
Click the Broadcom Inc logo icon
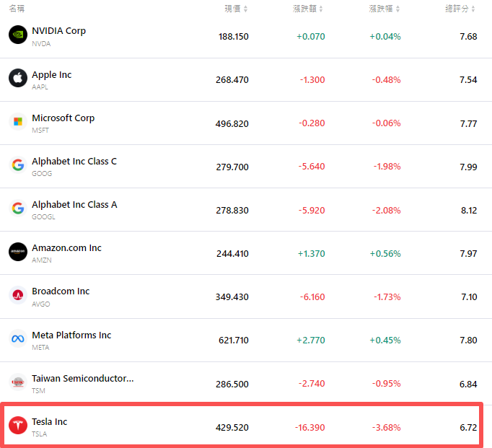(x=18, y=295)
